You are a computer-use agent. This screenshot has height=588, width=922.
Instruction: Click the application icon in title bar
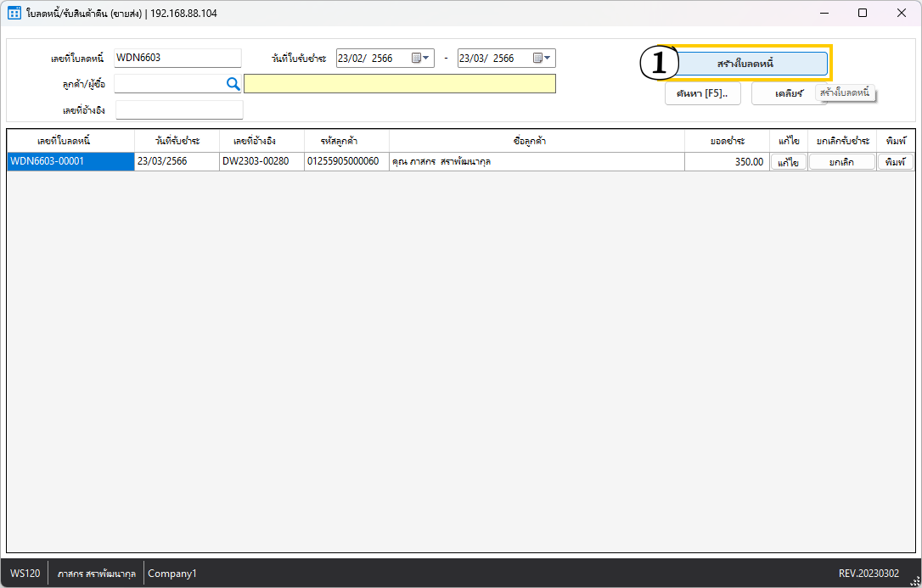click(x=14, y=13)
